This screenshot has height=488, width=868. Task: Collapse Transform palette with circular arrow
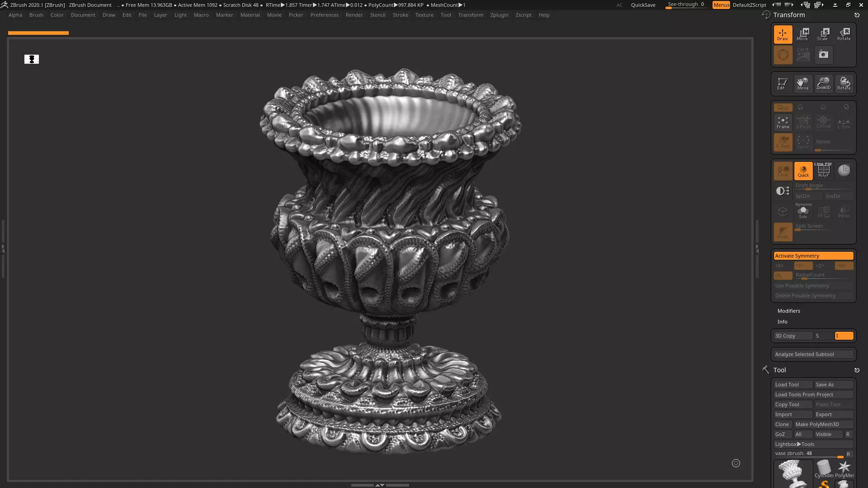click(857, 15)
